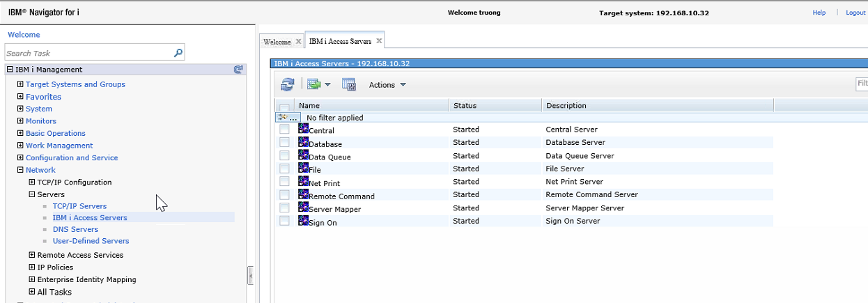Click the filter icon in the filter row
Viewport: 868px width, 303px height.
pyautogui.click(x=284, y=118)
